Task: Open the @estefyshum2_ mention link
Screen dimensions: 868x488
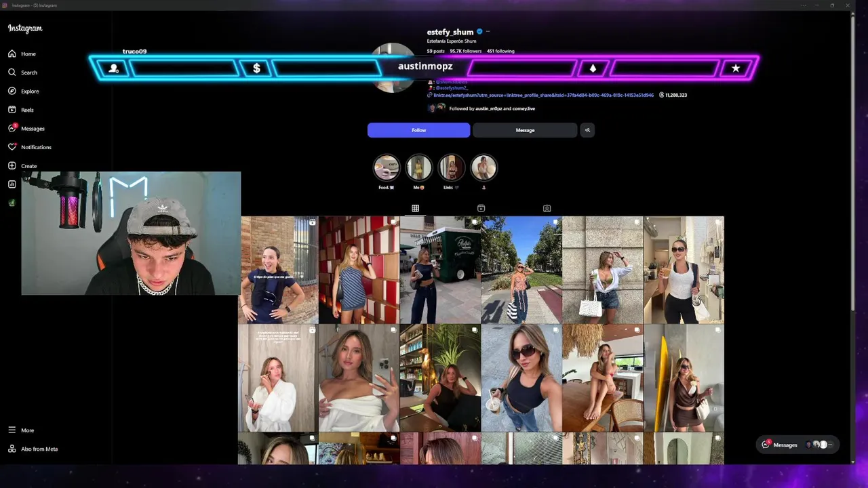Action: pos(451,88)
